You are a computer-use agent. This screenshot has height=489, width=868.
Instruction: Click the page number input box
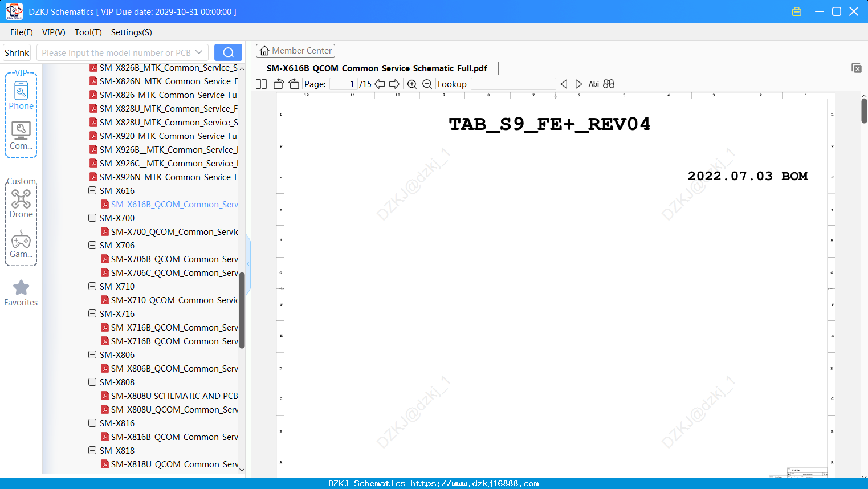pyautogui.click(x=344, y=84)
